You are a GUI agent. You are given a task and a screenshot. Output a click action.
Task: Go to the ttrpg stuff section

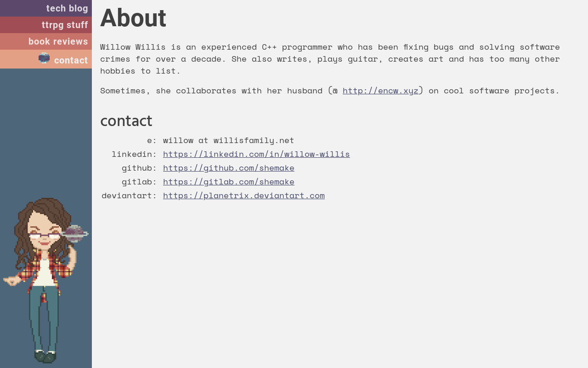coord(46,25)
